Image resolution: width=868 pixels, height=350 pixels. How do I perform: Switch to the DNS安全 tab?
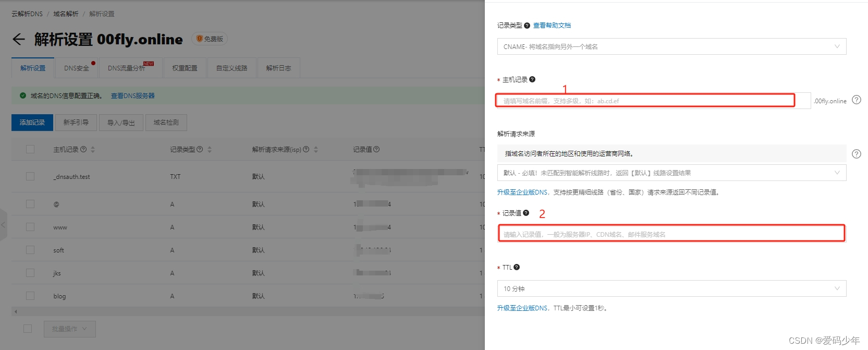coord(77,68)
